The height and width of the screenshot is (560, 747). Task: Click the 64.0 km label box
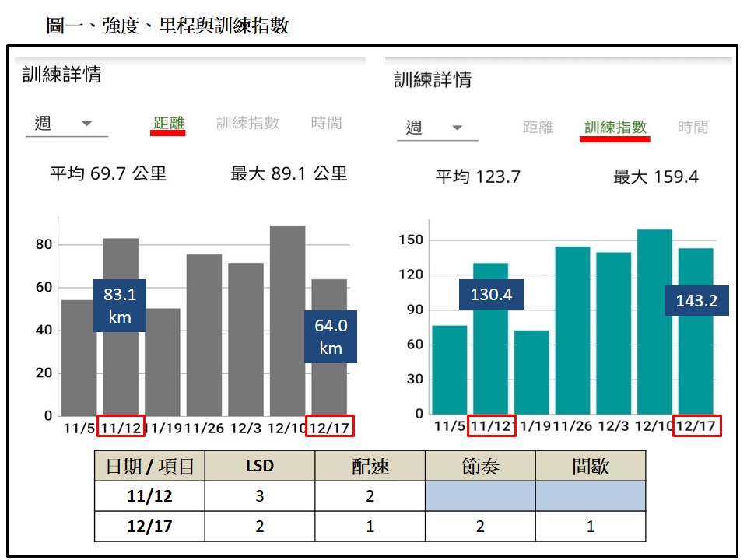pyautogui.click(x=331, y=337)
